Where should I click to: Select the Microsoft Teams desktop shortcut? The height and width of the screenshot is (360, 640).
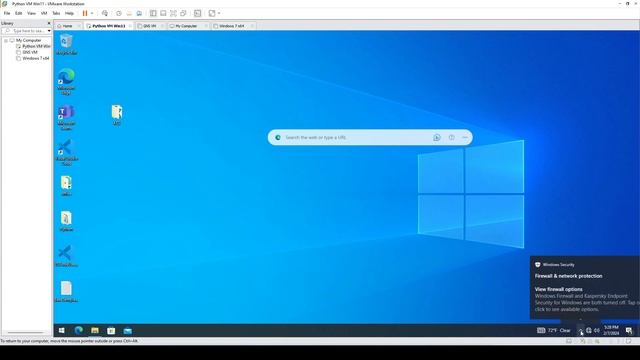pyautogui.click(x=67, y=118)
